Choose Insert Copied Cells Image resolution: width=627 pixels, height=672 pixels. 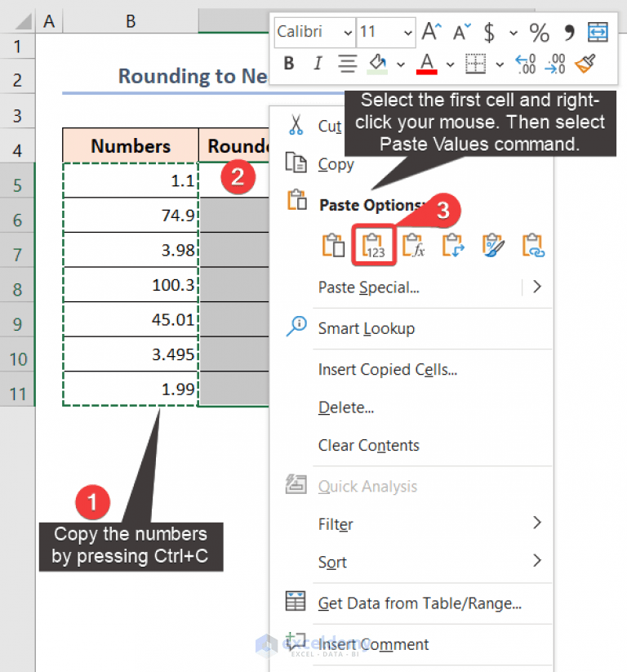pyautogui.click(x=388, y=369)
